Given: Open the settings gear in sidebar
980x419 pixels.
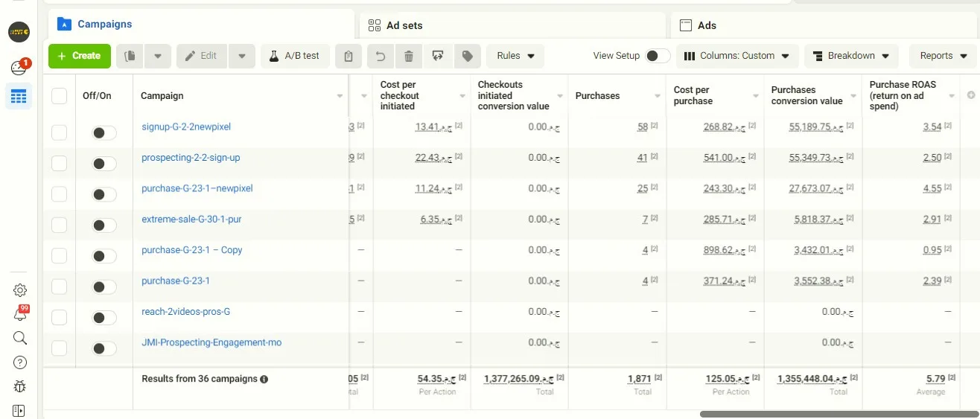Looking at the screenshot, I should [x=20, y=290].
